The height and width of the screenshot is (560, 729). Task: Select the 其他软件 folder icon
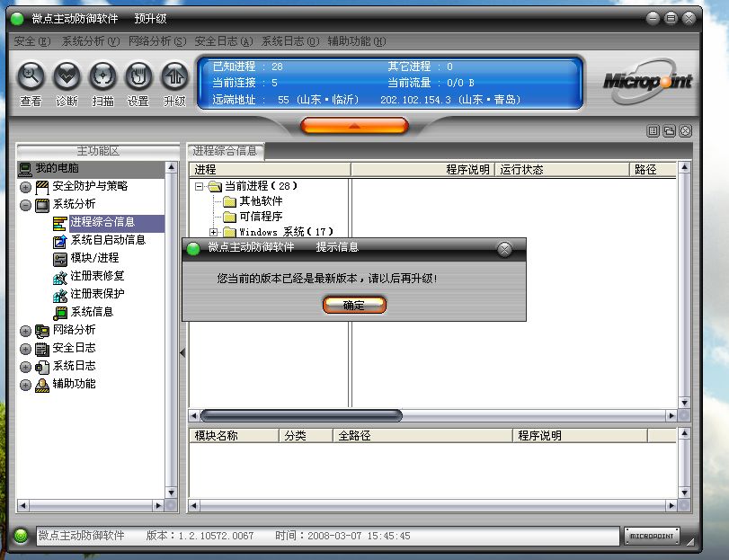pyautogui.click(x=230, y=201)
